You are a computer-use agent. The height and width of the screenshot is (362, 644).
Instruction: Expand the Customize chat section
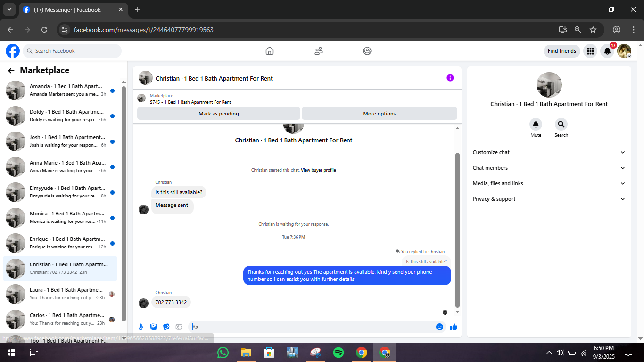pos(549,152)
